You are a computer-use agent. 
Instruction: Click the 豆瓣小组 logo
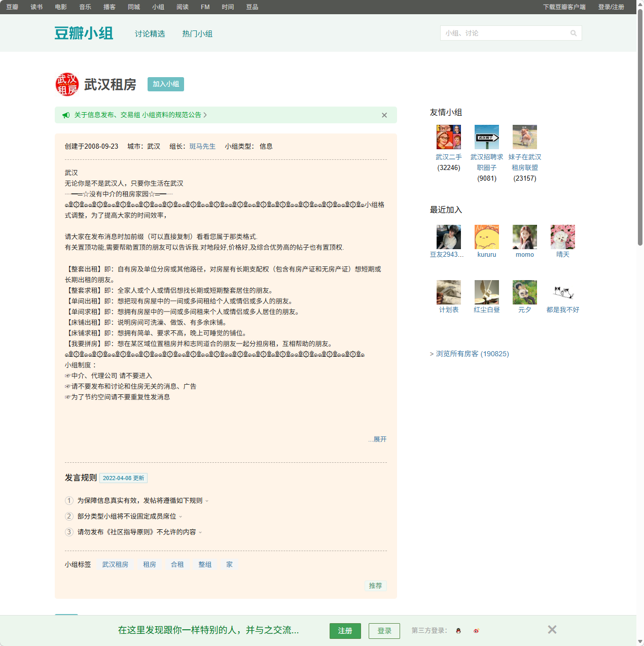pos(84,32)
